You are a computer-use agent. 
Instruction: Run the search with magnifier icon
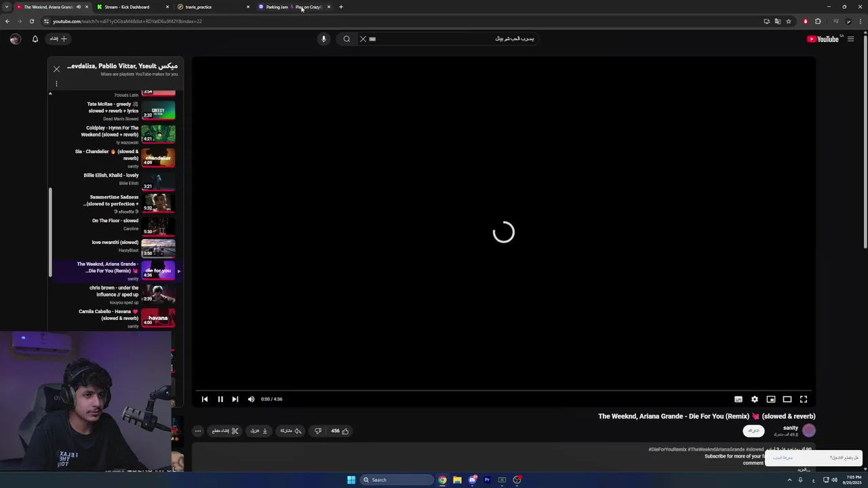347,39
